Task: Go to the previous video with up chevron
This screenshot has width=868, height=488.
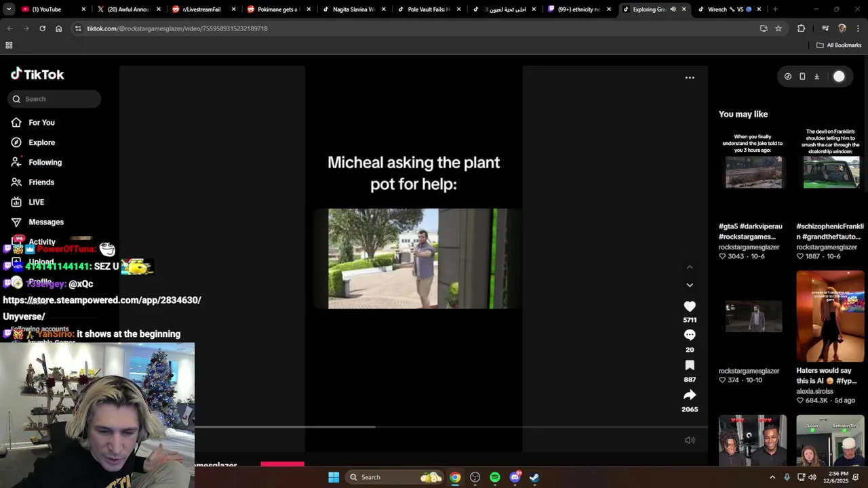Action: tap(690, 267)
